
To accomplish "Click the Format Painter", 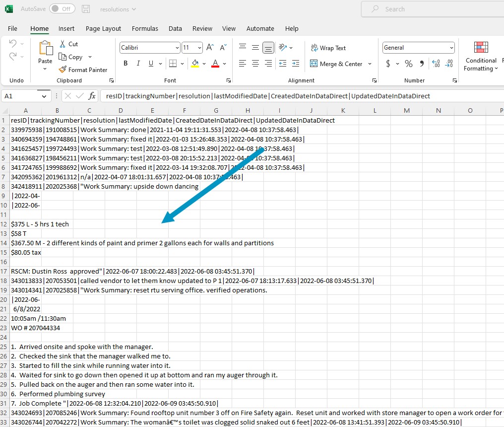I will 83,70.
